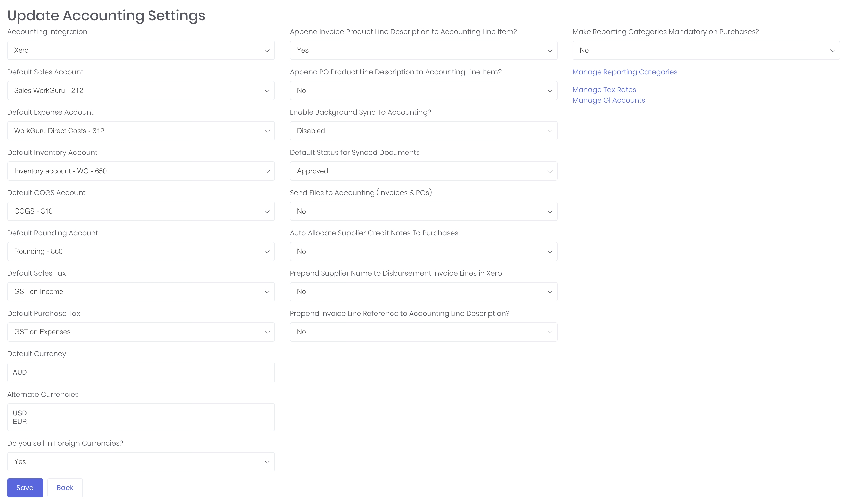Expand the Default Sales Account dropdown

coord(141,90)
